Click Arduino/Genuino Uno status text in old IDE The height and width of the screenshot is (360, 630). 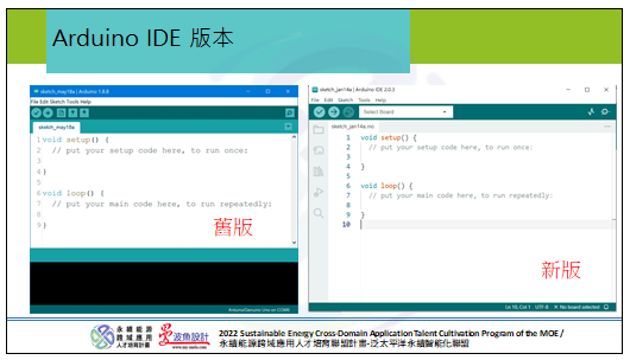[259, 310]
